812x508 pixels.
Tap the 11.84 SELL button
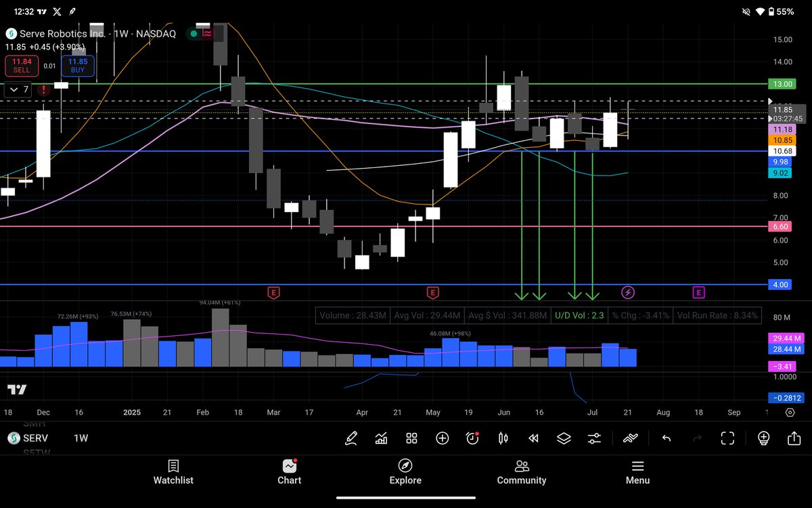click(22, 66)
